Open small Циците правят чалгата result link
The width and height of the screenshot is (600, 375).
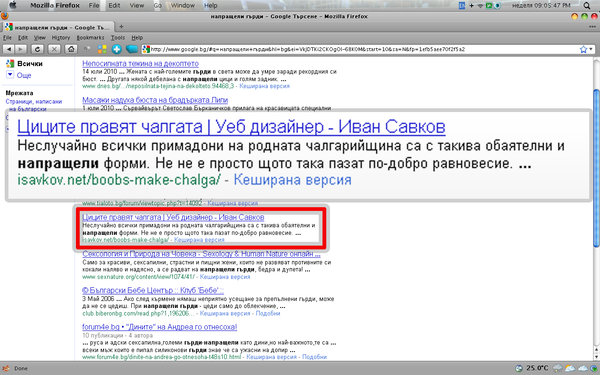point(173,217)
